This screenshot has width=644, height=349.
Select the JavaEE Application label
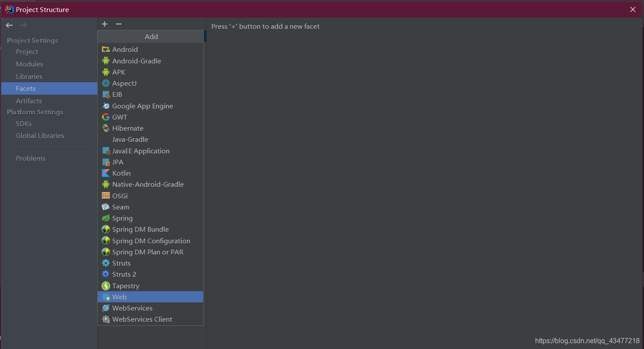click(x=141, y=151)
